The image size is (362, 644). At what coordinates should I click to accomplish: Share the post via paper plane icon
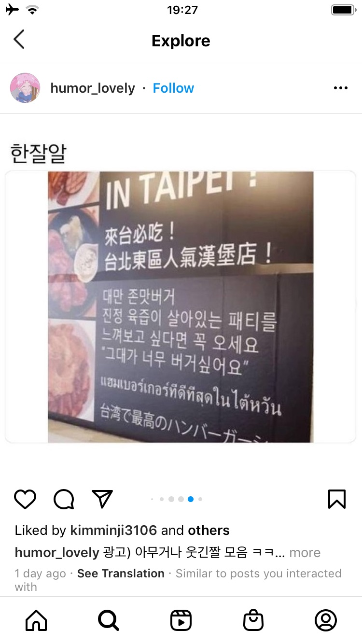[102, 499]
